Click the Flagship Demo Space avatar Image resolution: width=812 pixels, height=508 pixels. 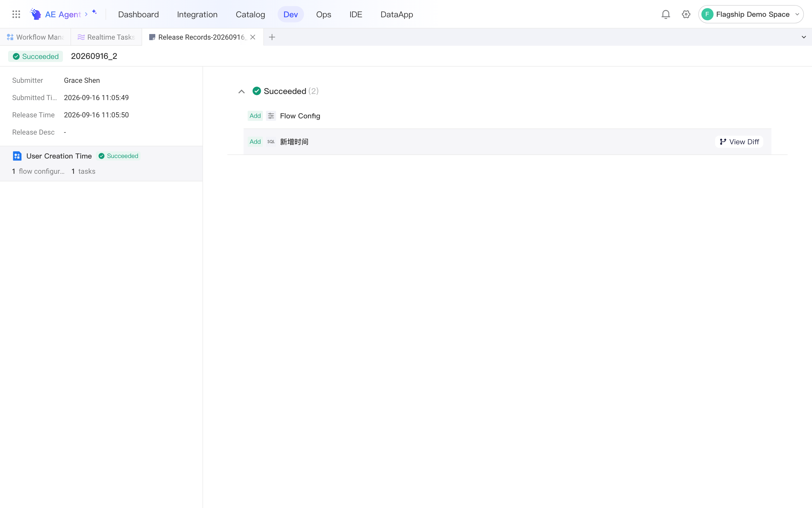(707, 14)
